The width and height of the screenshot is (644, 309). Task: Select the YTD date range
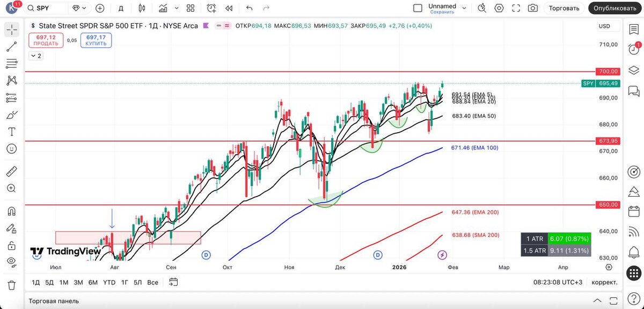[109, 282]
